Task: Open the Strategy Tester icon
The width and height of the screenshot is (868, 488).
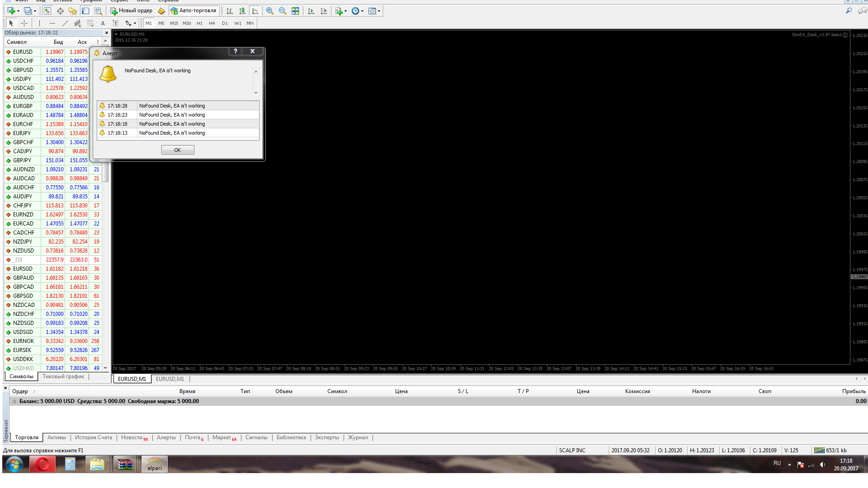Action: (x=98, y=11)
